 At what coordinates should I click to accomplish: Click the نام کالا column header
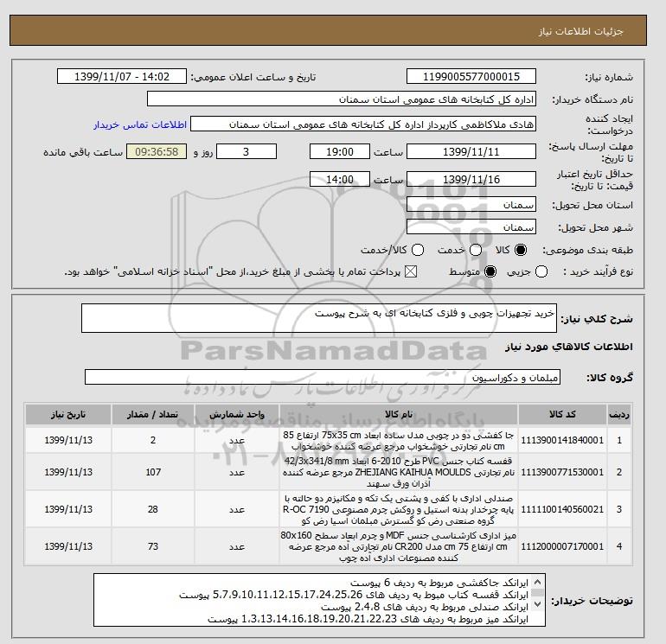[399, 414]
